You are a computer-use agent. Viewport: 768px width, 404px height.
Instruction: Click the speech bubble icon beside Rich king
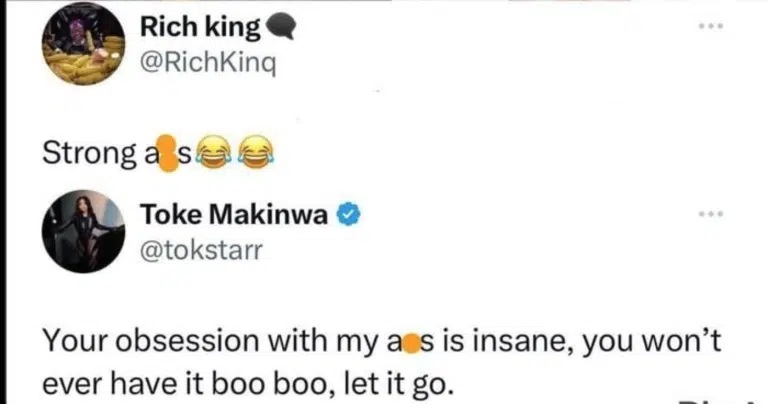click(x=281, y=31)
